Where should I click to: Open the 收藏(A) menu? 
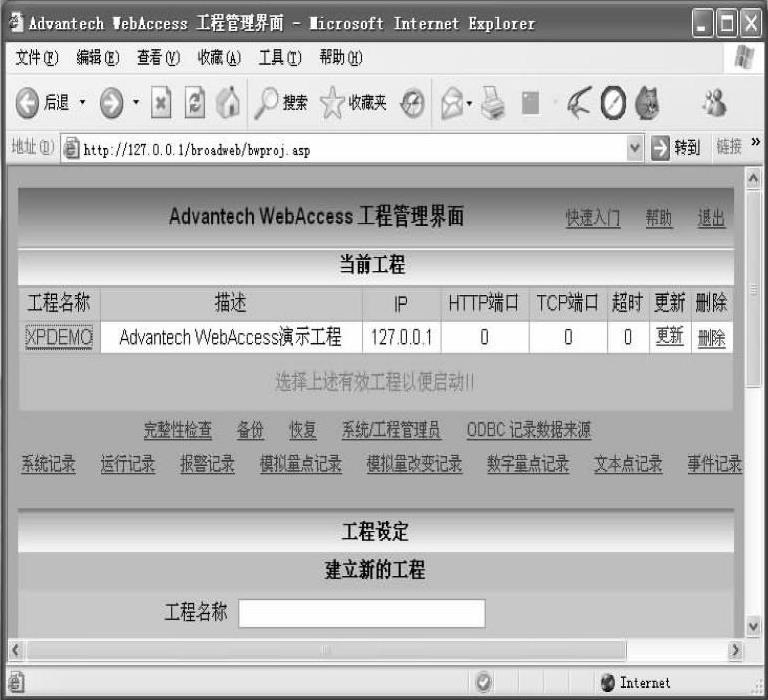pos(219,58)
